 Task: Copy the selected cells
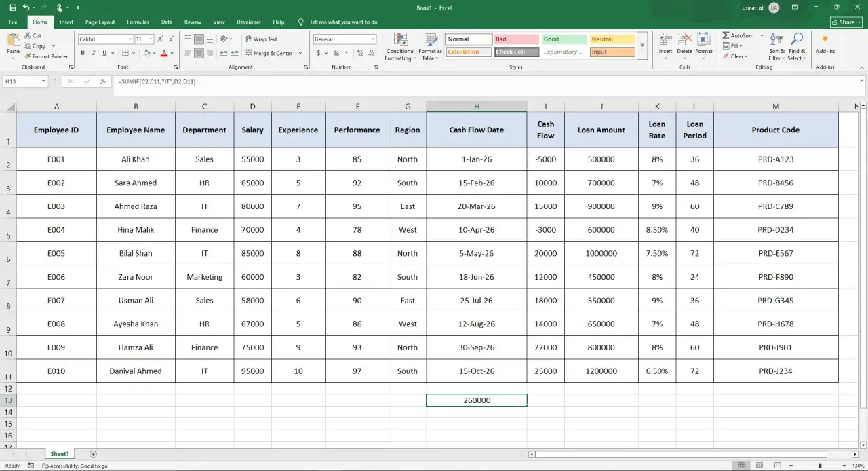[35, 46]
